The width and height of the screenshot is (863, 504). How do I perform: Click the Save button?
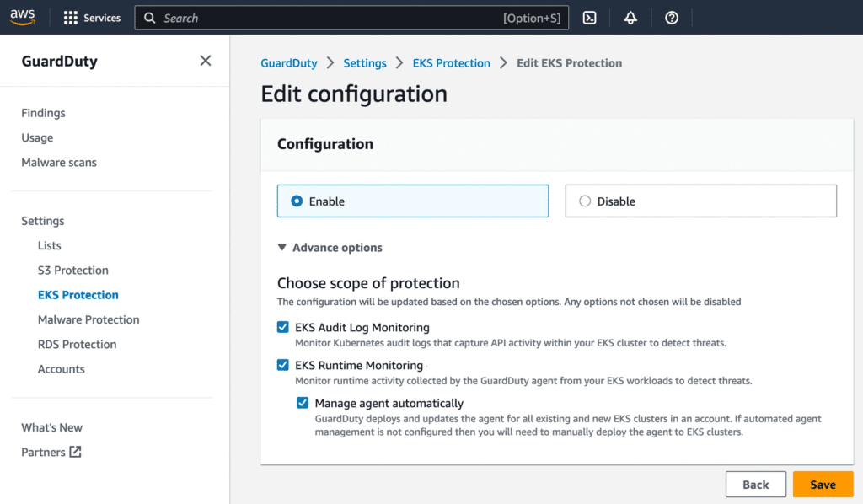pos(823,484)
